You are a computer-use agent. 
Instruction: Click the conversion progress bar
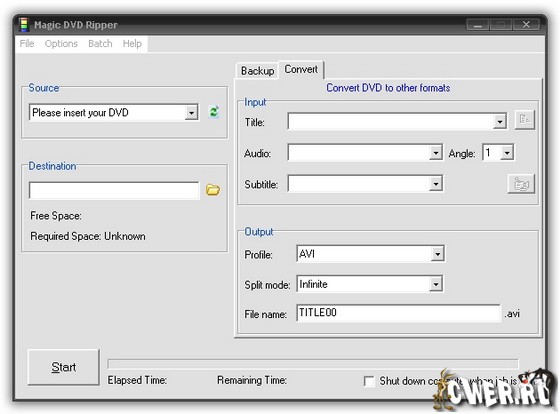(313, 364)
